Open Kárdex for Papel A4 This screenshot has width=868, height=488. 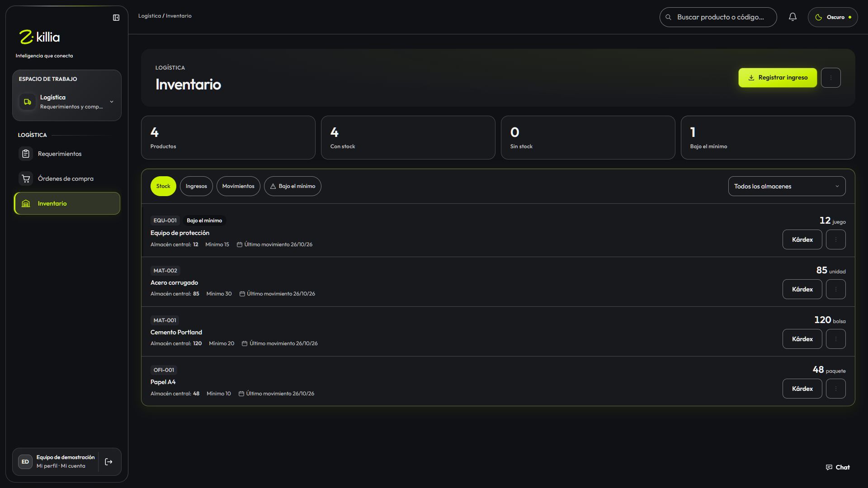pos(802,389)
